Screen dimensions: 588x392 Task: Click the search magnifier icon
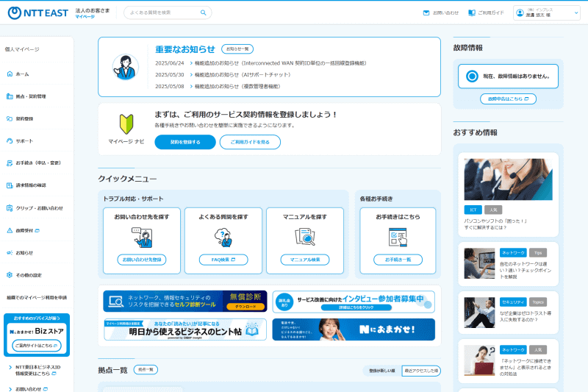click(204, 13)
